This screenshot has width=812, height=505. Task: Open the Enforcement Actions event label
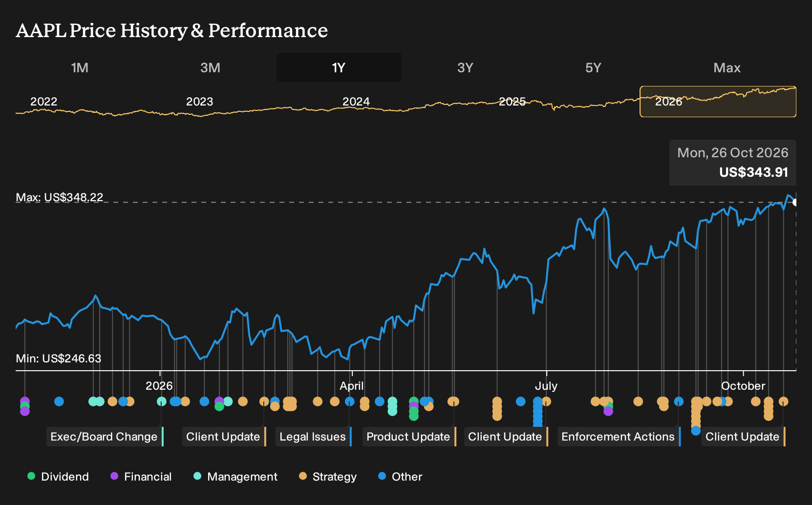coord(619,437)
